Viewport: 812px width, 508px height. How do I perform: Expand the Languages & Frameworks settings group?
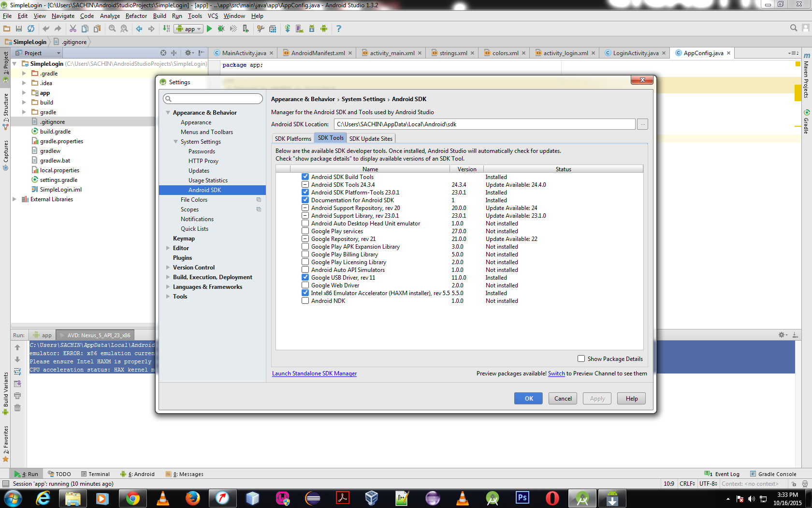[168, 287]
